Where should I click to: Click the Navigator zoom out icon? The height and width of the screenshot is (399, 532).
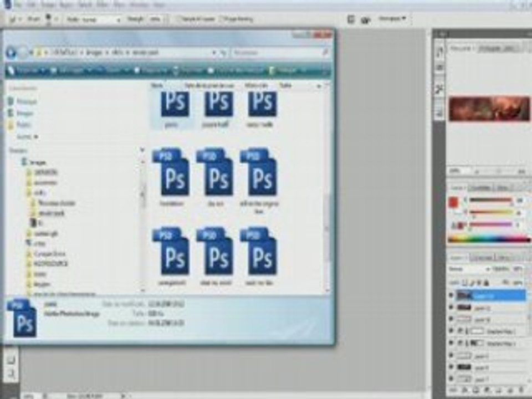(x=477, y=171)
